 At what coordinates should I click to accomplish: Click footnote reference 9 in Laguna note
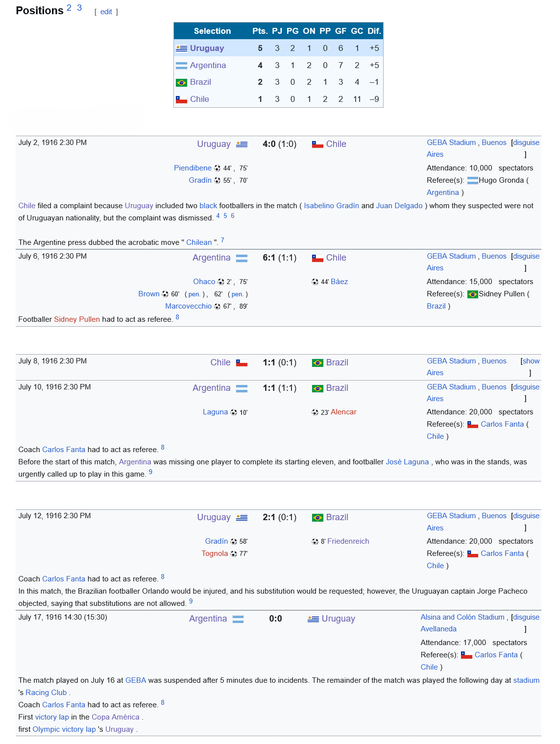(x=150, y=472)
